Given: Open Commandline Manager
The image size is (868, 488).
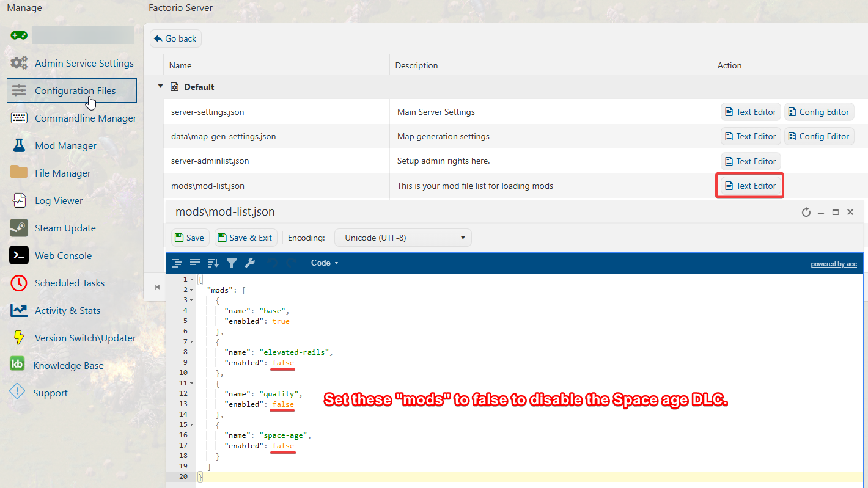Looking at the screenshot, I should (72, 118).
